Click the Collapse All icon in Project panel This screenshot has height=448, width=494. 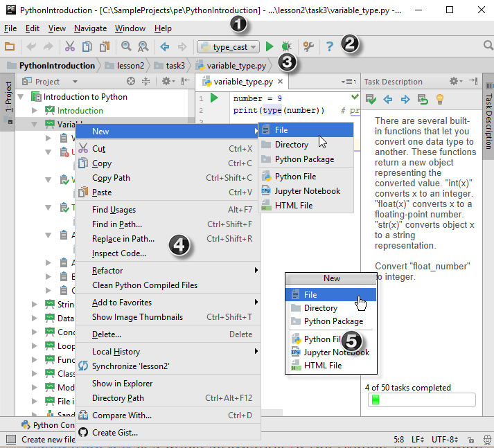pos(146,82)
